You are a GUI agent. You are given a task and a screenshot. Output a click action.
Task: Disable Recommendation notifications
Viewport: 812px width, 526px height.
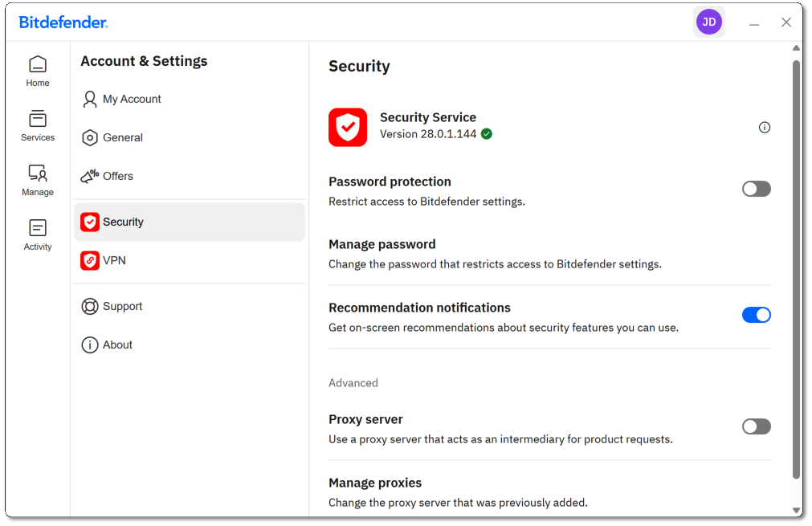(x=756, y=315)
